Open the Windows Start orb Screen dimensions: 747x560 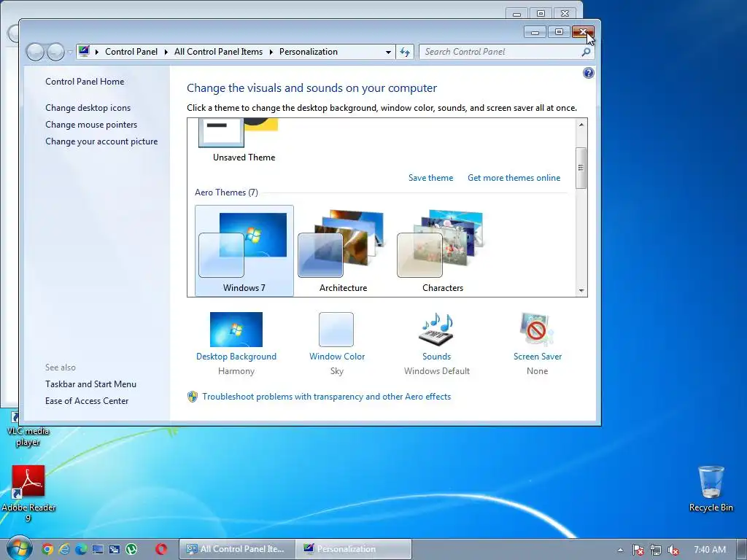pyautogui.click(x=18, y=548)
